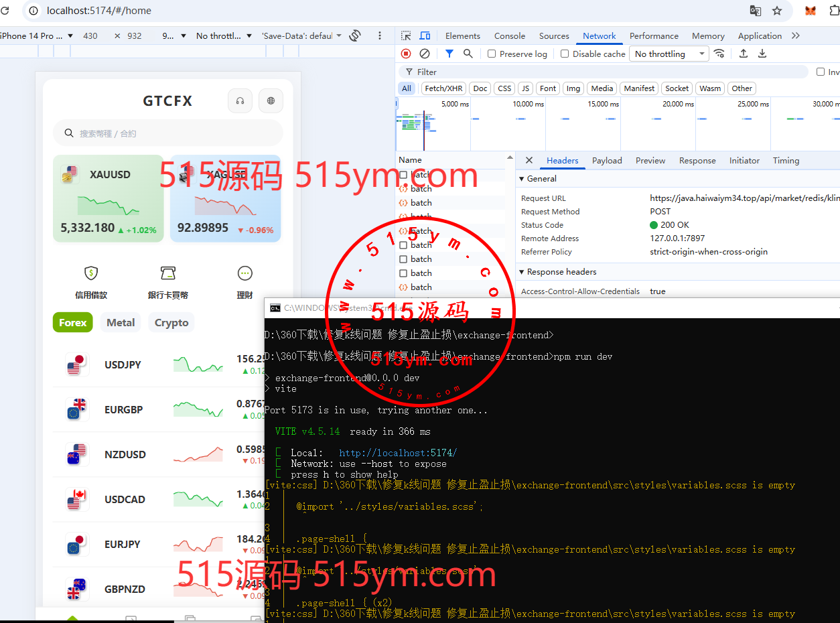Stop recording network log (red button)
840x623 pixels.
406,54
